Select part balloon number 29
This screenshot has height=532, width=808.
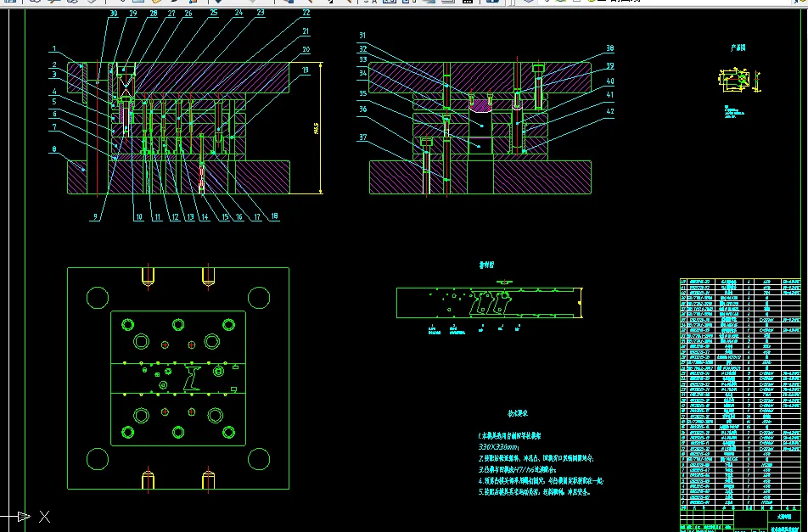[133, 14]
